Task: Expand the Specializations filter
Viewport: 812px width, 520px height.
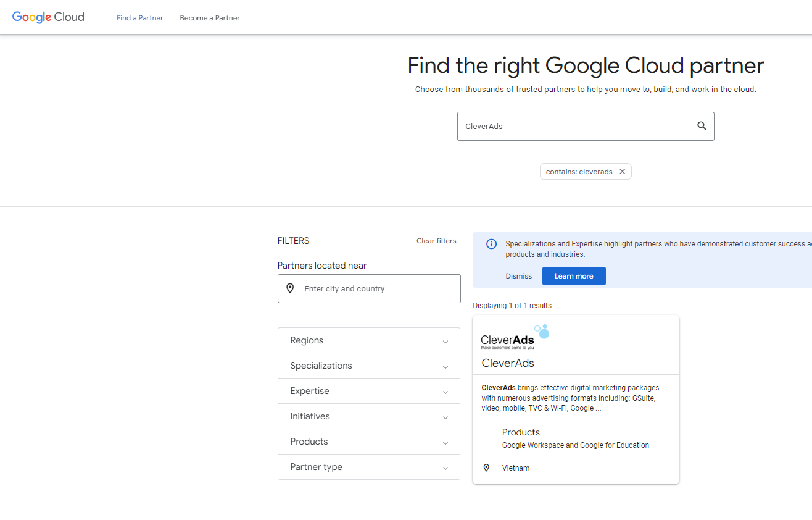Action: click(369, 366)
